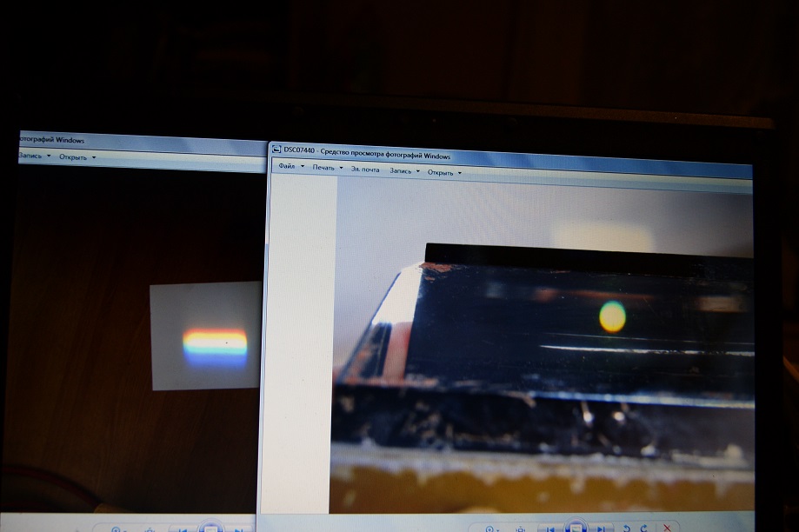Expand Открыть arrow in the back window

click(x=93, y=157)
